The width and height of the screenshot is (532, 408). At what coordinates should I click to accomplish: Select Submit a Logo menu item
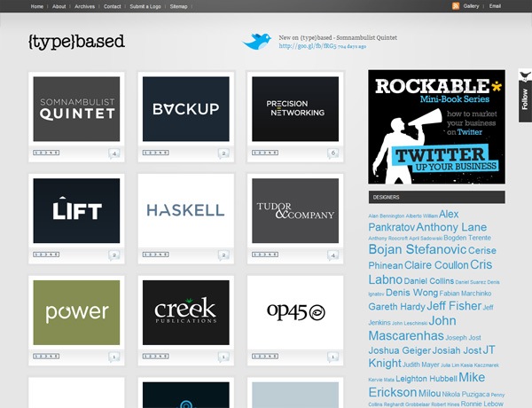tap(145, 6)
